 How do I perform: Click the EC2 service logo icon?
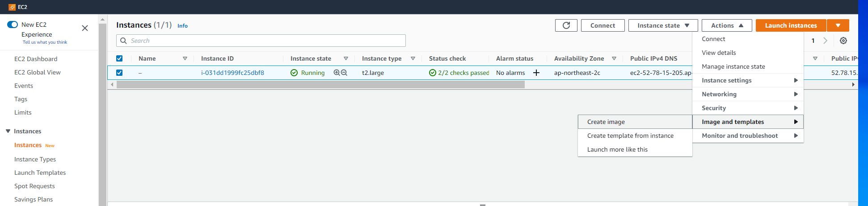(x=12, y=7)
